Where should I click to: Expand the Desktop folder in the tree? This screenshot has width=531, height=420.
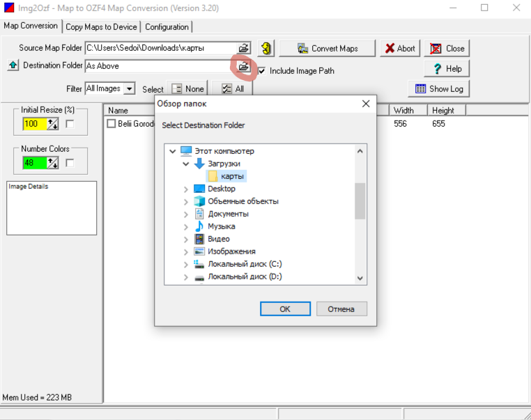coord(186,189)
